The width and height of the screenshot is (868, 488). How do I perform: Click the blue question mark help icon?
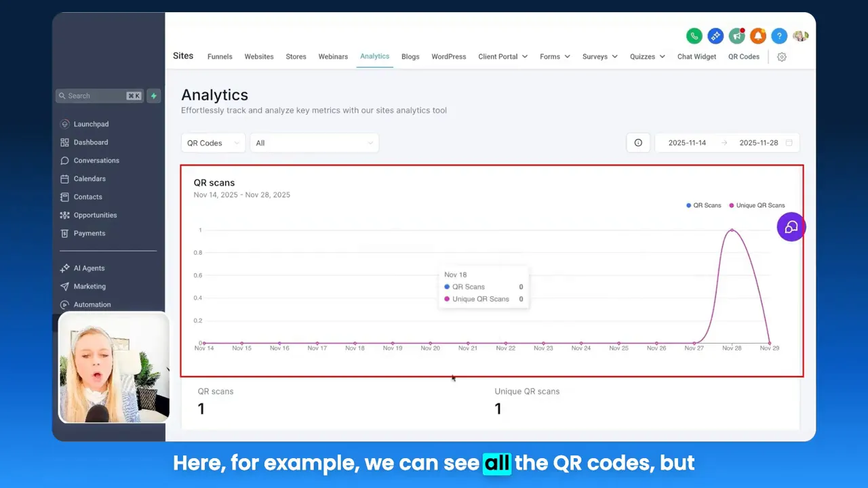[779, 36]
